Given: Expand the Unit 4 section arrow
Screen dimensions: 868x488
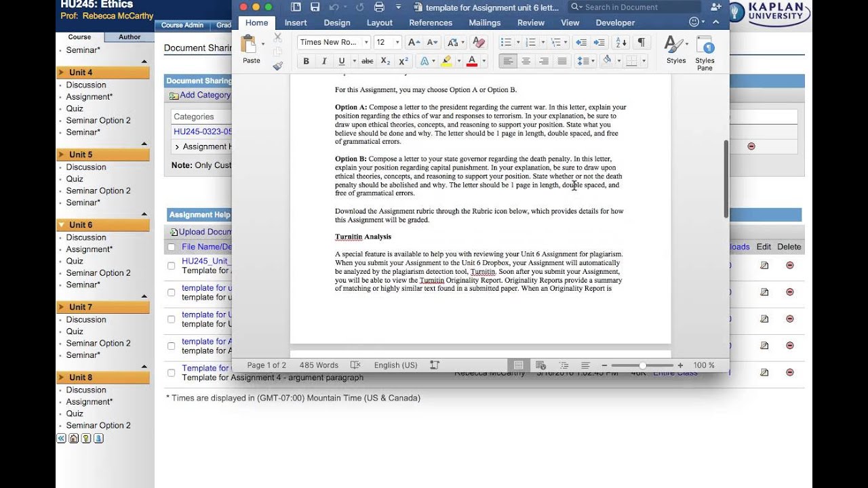Looking at the screenshot, I should tap(62, 73).
